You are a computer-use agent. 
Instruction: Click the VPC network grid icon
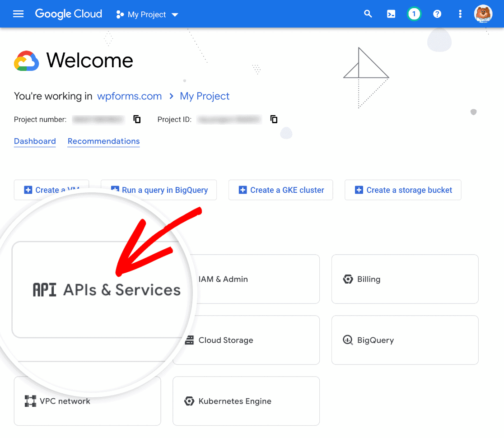coord(31,401)
